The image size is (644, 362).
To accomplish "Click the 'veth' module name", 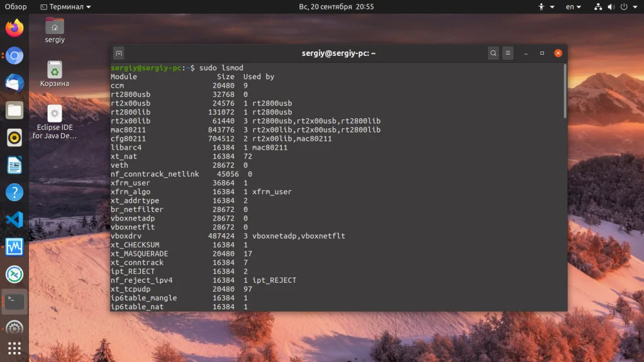I will point(119,165).
